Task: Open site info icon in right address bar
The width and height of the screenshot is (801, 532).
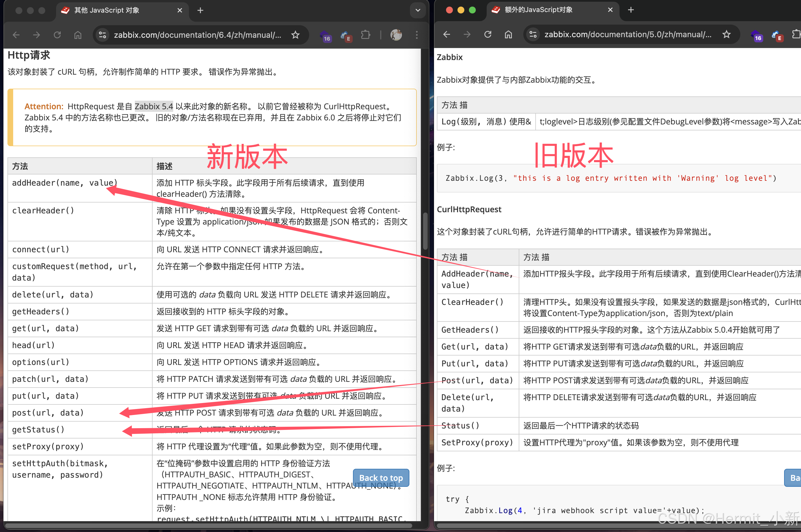Action: pyautogui.click(x=533, y=34)
